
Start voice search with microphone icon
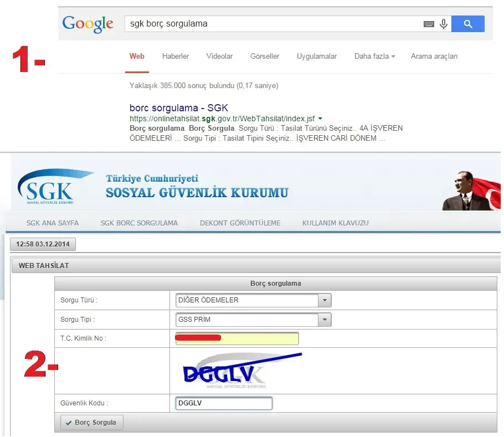click(x=443, y=24)
